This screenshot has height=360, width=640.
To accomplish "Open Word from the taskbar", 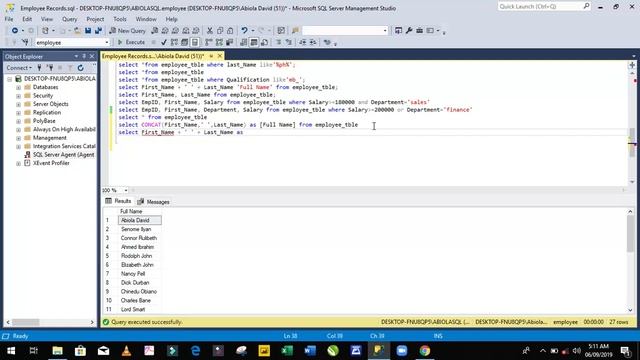I will 310,351.
